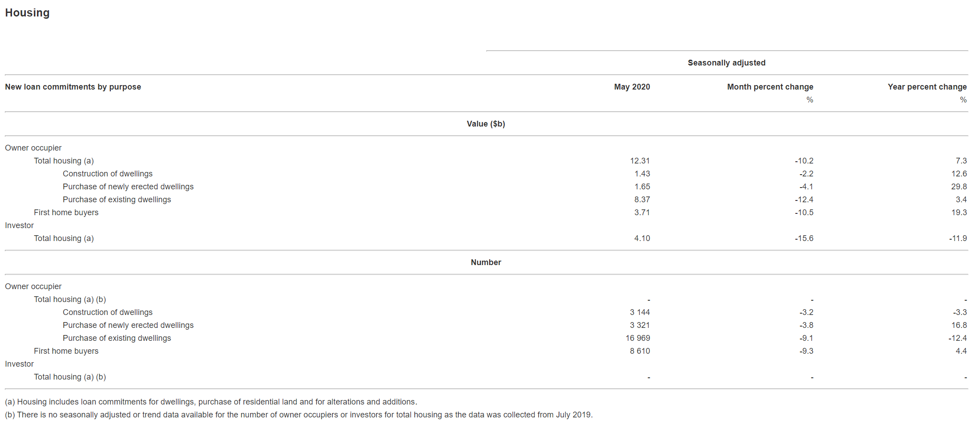
Task: Click the Housing heading
Action: tap(27, 13)
